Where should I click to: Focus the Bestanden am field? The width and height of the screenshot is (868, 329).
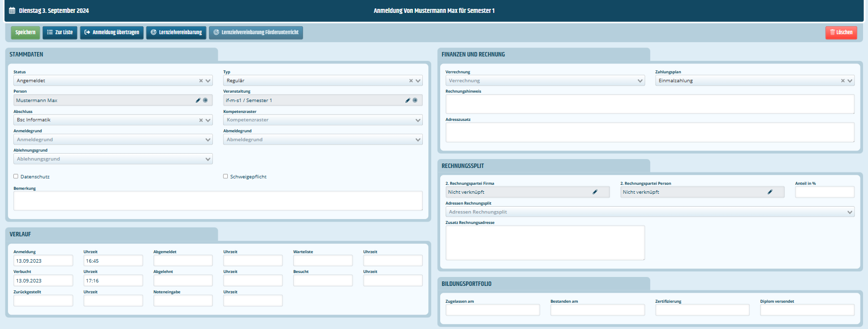click(598, 310)
